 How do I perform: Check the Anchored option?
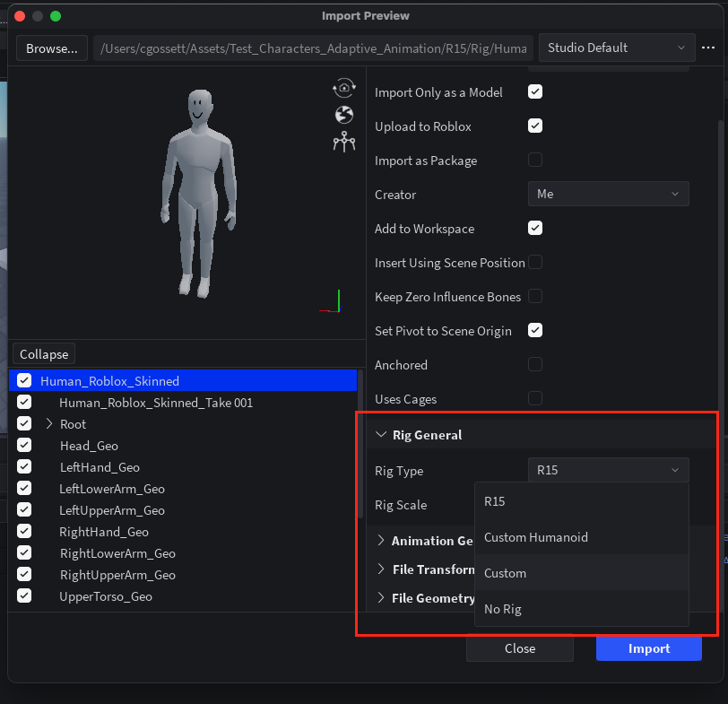coord(534,364)
